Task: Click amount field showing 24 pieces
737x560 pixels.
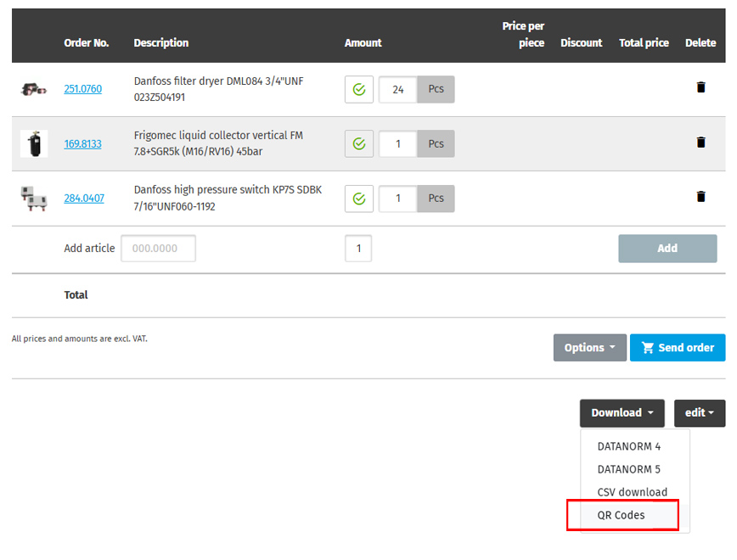Action: click(x=398, y=89)
